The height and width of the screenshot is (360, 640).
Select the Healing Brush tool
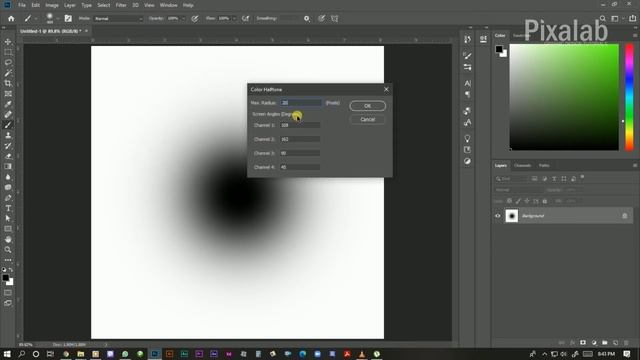(8, 115)
